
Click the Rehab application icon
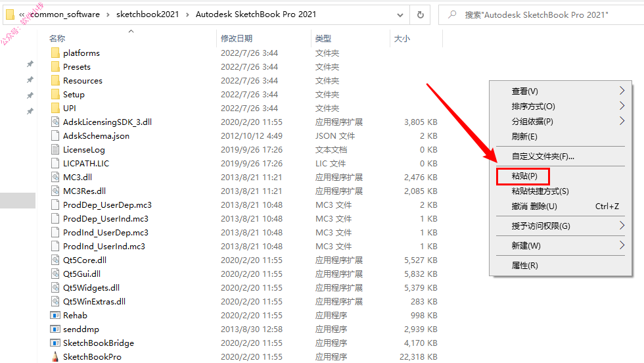[x=55, y=315]
